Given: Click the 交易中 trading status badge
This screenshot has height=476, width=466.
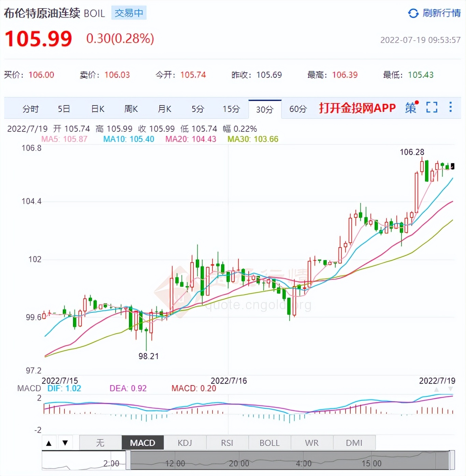Looking at the screenshot, I should 129,13.
